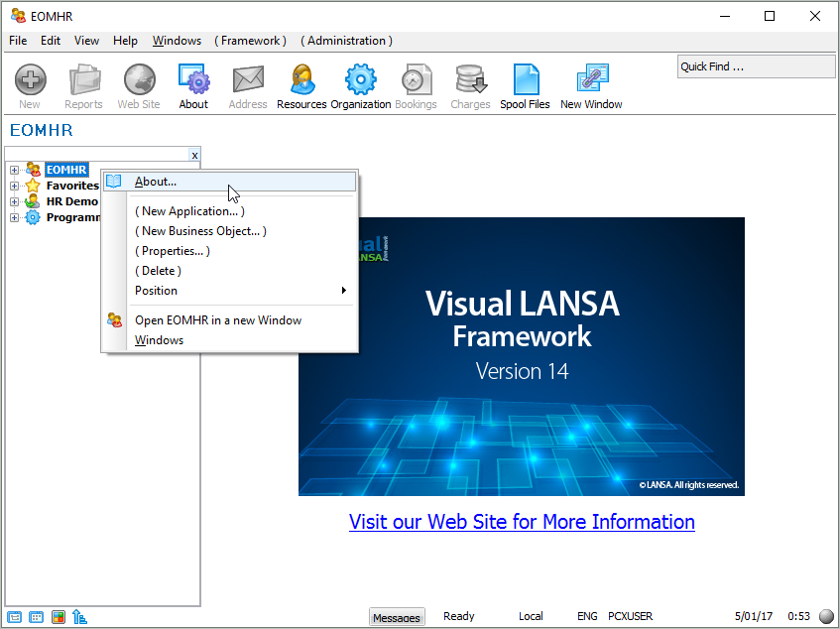The width and height of the screenshot is (840, 629).
Task: Choose (New Application...) context menu item
Action: [x=230, y=211]
